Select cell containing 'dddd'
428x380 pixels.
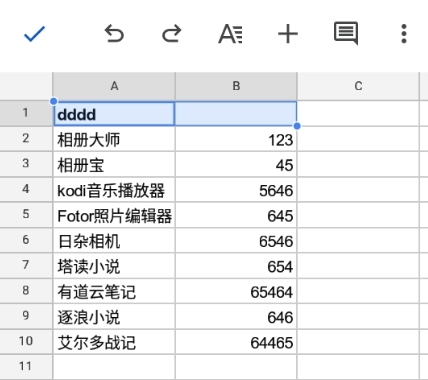coord(114,114)
